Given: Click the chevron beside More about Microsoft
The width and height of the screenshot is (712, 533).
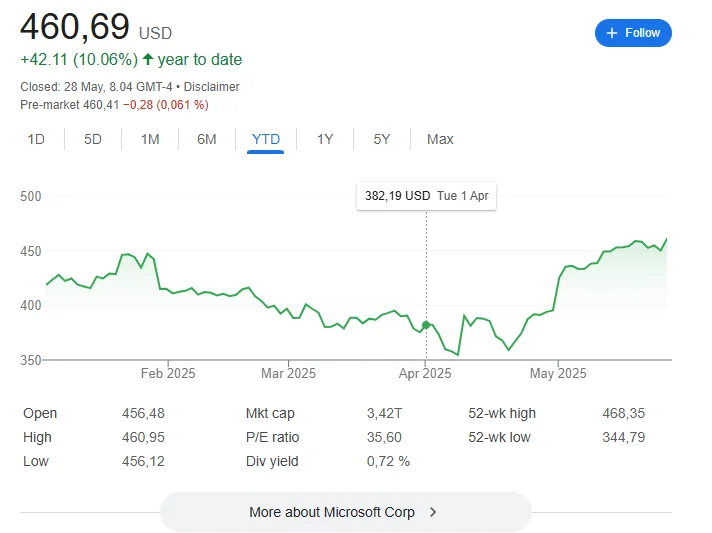Looking at the screenshot, I should pos(433,512).
